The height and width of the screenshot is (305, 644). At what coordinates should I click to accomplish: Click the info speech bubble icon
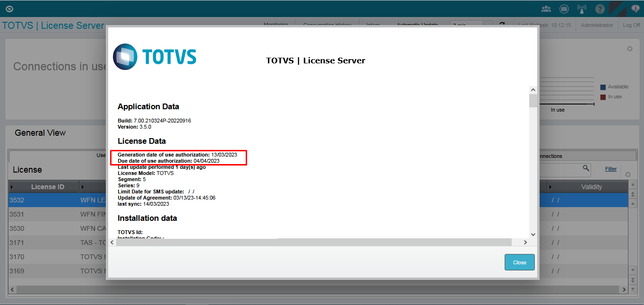click(635, 8)
